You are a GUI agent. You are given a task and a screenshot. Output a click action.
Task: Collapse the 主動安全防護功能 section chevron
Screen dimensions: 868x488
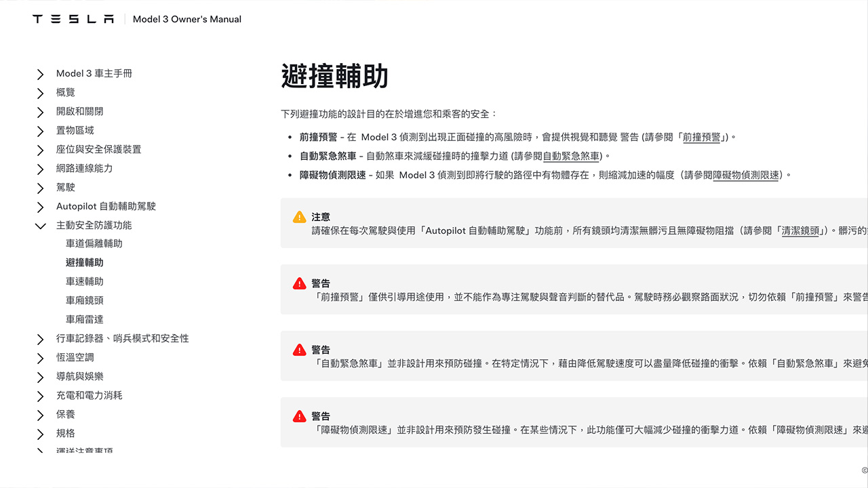41,226
